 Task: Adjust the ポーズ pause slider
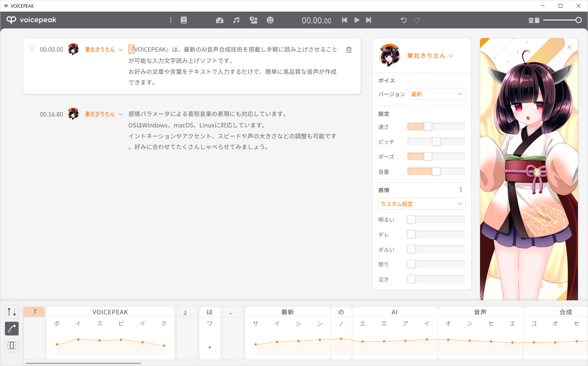[436, 156]
